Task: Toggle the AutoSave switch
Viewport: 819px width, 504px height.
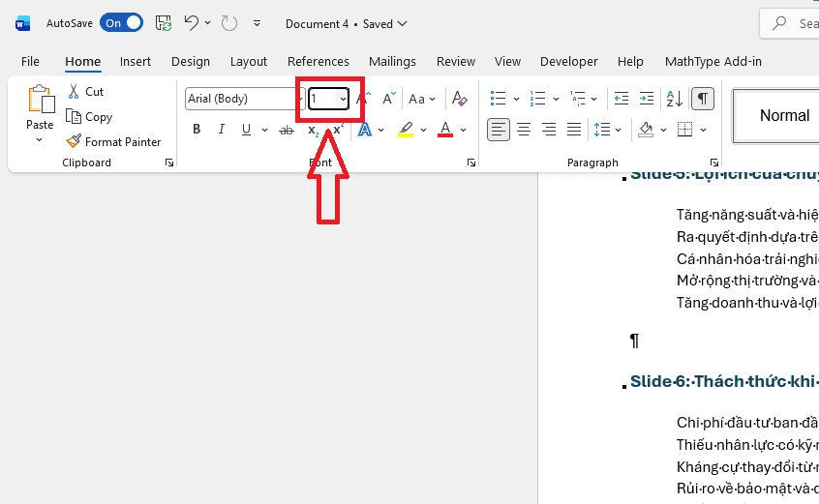Action: pos(121,23)
